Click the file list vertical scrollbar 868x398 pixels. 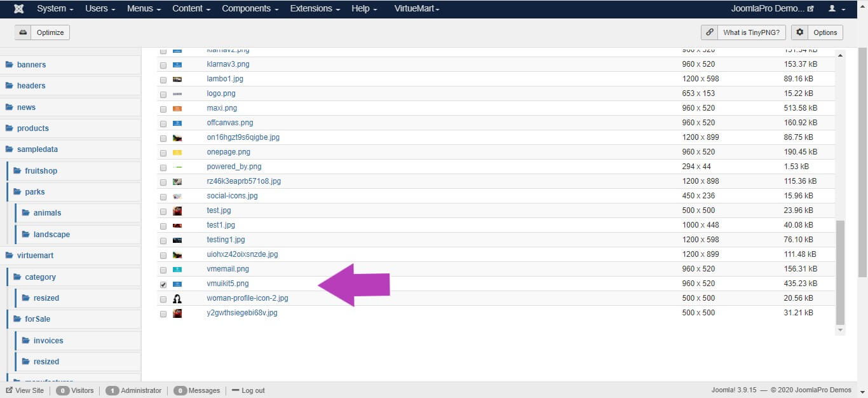pos(841,273)
